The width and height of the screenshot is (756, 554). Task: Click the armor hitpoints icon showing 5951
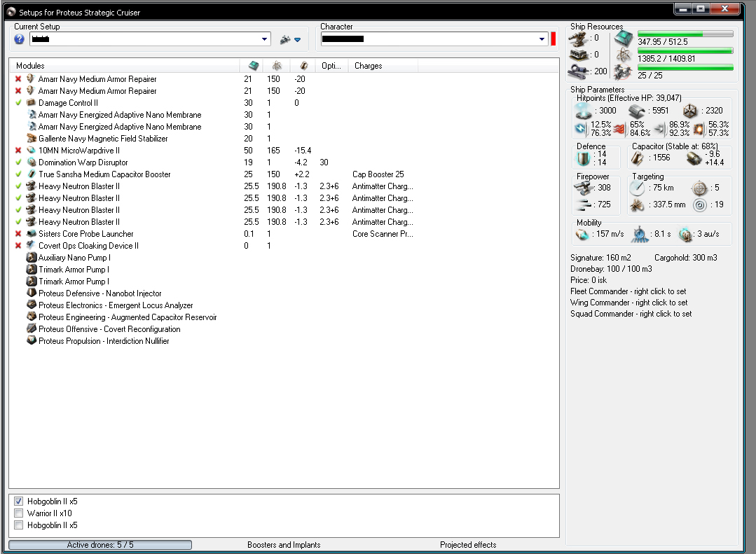tap(637, 111)
